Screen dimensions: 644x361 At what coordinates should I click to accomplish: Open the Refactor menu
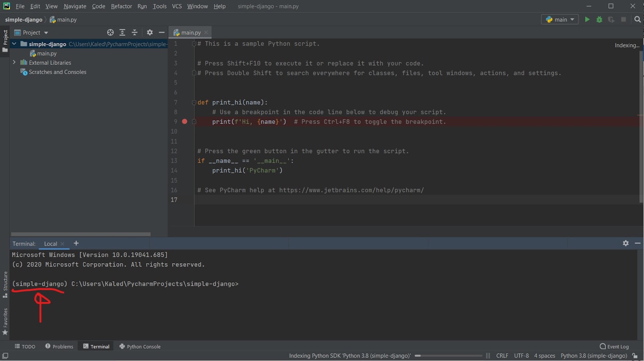122,6
